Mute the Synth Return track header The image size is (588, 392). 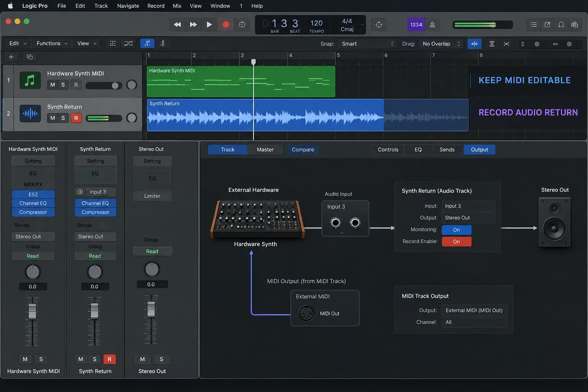[x=52, y=118]
